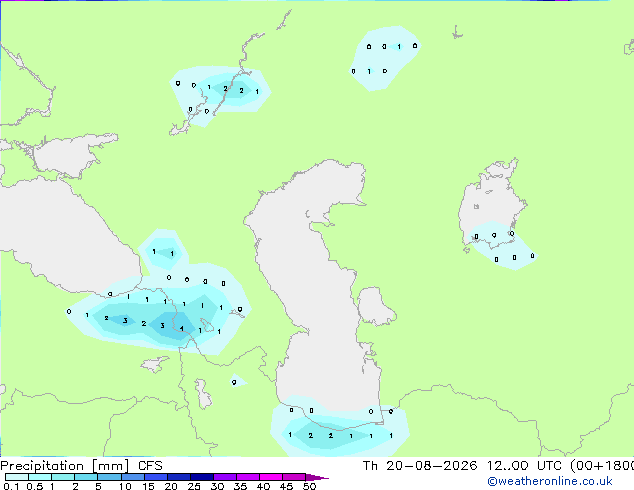Screen dimensions: 634x490
Task: Click the "10" legend scale label
Action: click(125, 486)
